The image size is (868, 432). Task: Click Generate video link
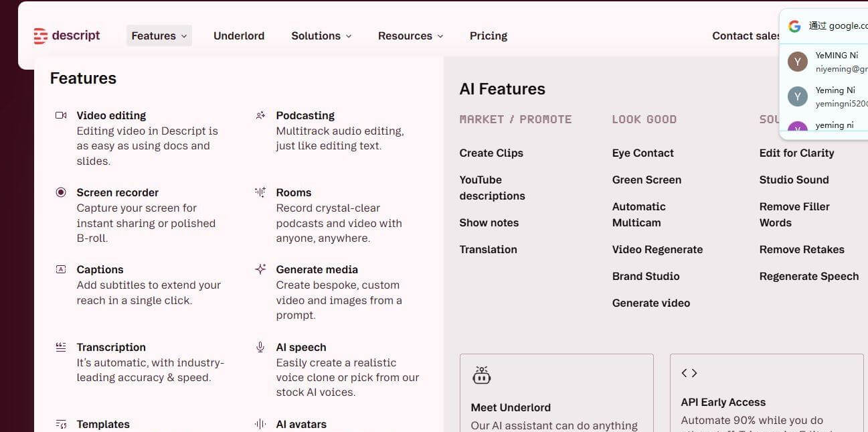[651, 303]
